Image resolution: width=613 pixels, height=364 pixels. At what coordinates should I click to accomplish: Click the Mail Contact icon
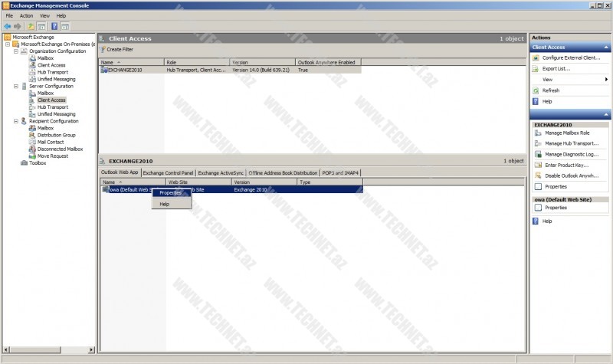pyautogui.click(x=32, y=143)
